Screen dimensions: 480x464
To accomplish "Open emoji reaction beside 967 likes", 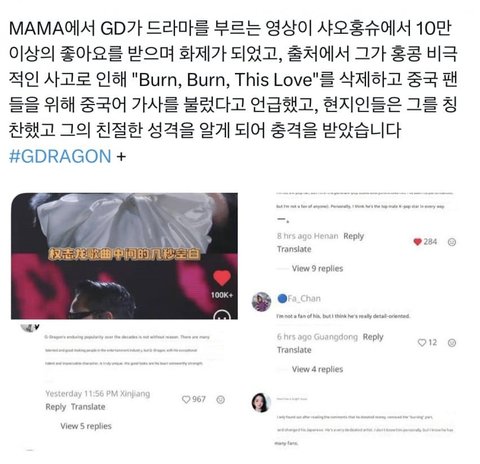I will point(220,399).
